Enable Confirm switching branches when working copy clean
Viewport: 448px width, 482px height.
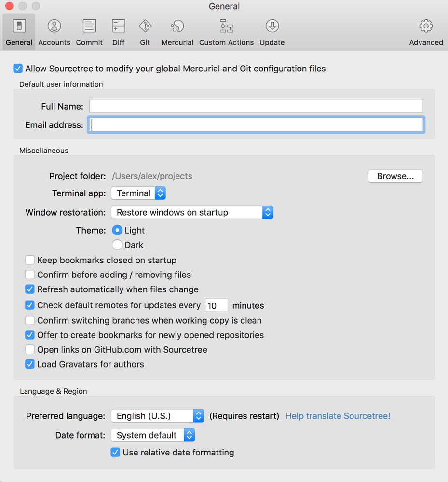(30, 320)
